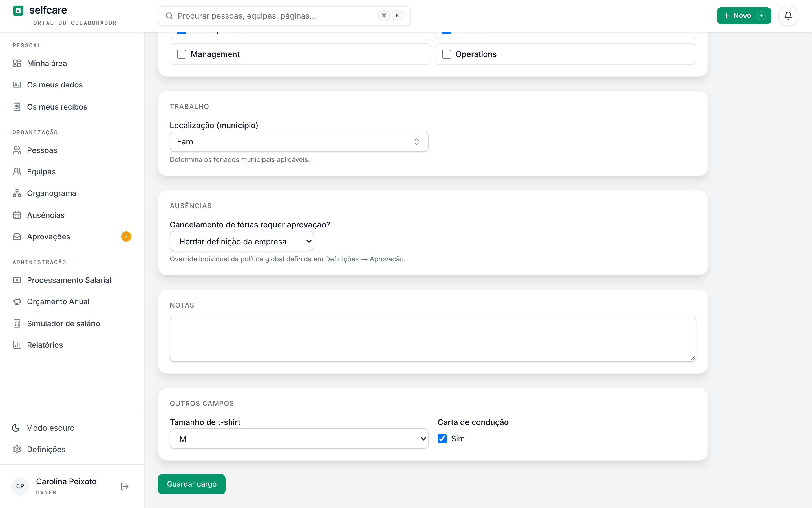Image resolution: width=812 pixels, height=508 pixels.
Task: Click the Ausências calendar icon
Action: tap(17, 215)
